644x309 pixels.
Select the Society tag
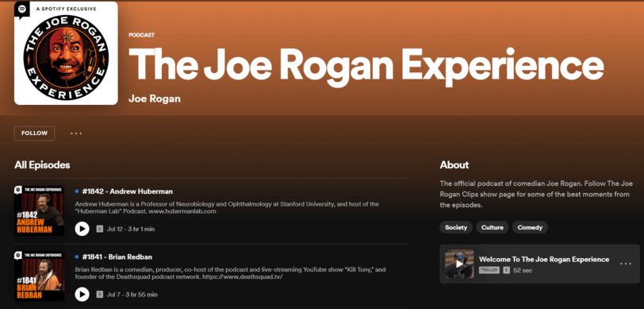click(x=456, y=227)
